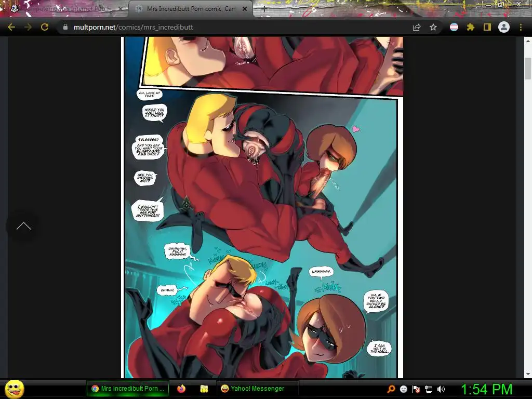Open the network tray icon
This screenshot has width=532, height=399.
click(429, 389)
